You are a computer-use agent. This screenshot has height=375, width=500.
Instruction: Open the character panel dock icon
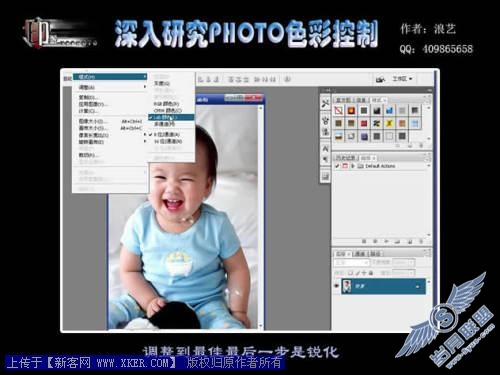coord(325,148)
